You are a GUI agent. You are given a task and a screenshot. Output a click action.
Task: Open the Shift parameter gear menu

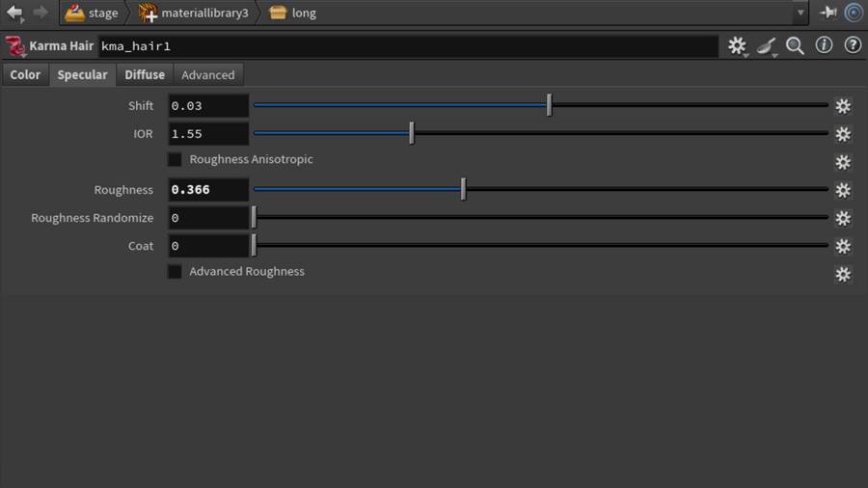[843, 106]
